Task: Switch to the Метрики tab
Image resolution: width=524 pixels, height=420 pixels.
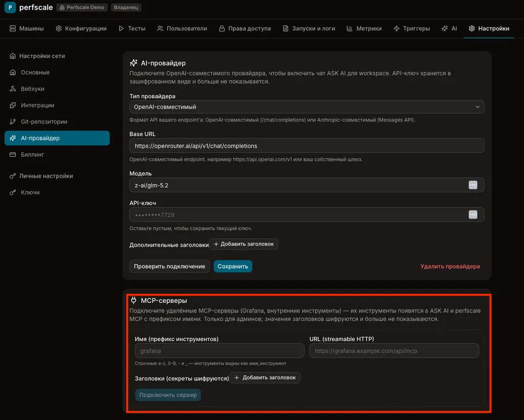Action: coord(364,29)
